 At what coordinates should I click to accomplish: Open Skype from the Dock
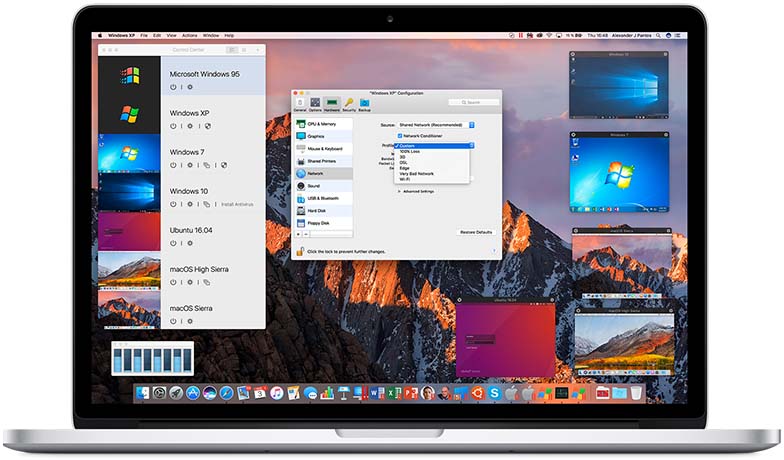tap(494, 393)
